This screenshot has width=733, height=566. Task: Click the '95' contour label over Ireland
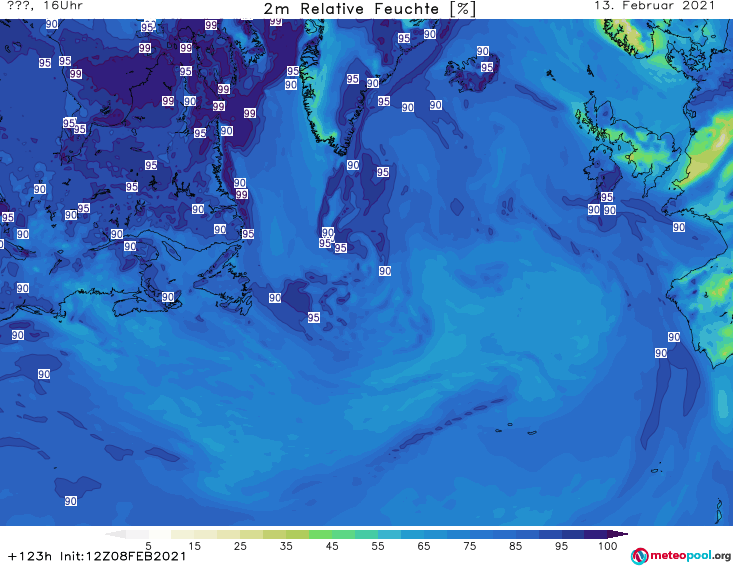[x=607, y=197]
